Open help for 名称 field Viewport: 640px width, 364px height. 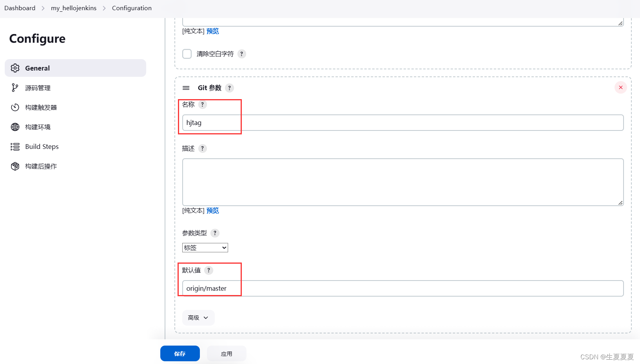(202, 105)
